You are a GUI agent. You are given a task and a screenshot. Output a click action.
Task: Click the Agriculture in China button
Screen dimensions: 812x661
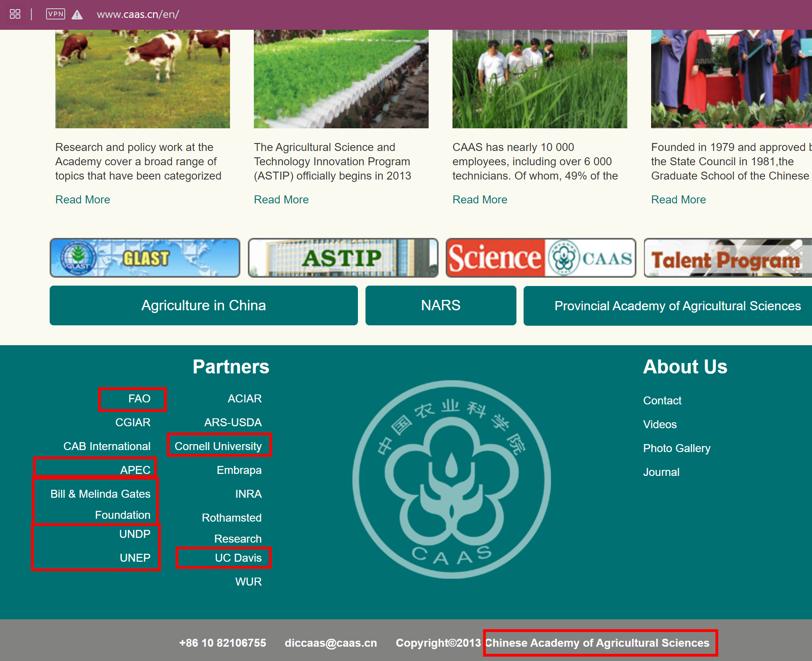(204, 305)
